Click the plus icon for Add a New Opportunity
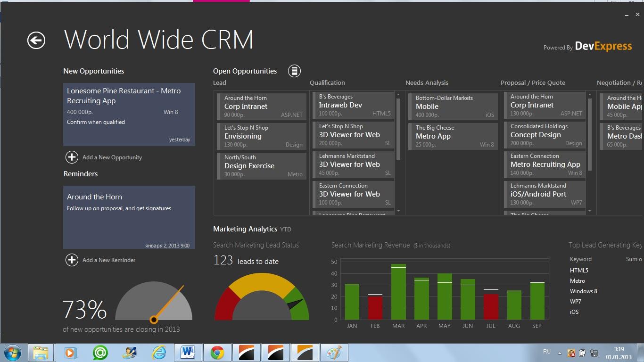Screen dimensions: 644x362 72,157
